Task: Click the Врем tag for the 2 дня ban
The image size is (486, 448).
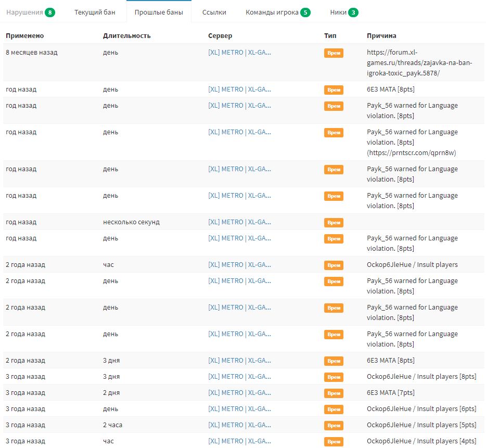Action: point(334,393)
